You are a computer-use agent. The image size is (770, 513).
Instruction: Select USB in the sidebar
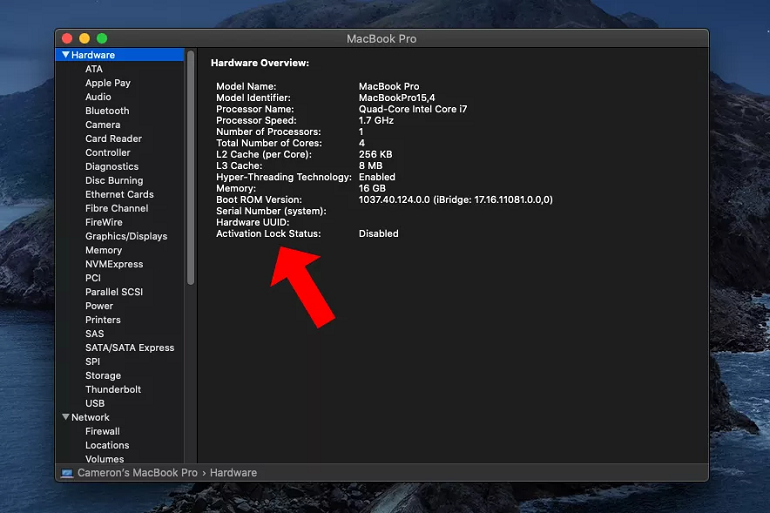click(x=95, y=403)
